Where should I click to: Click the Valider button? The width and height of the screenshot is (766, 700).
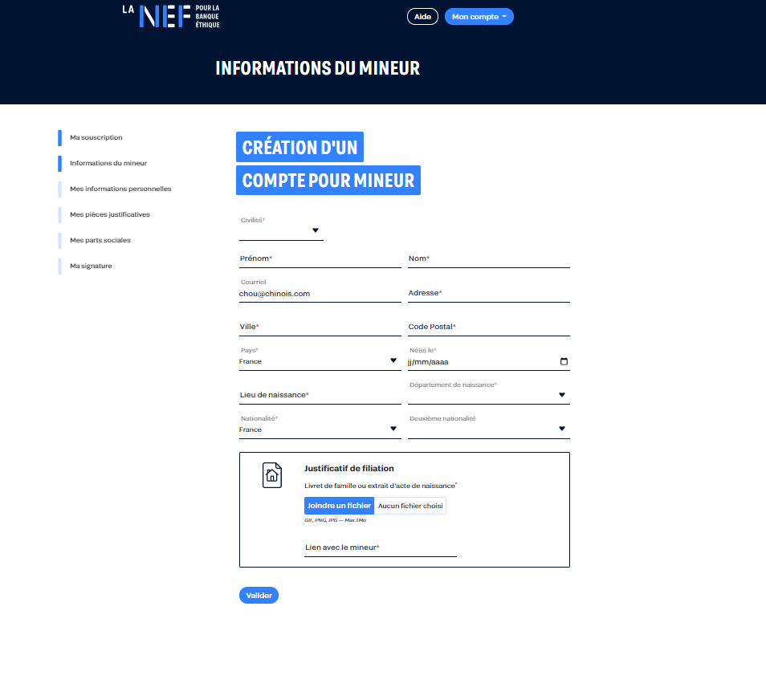[x=259, y=595]
